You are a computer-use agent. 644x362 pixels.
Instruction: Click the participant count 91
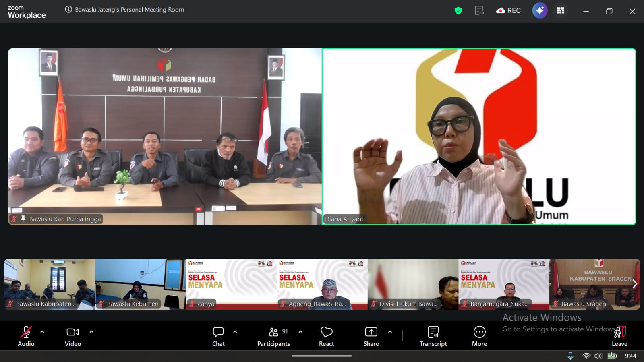tap(285, 331)
